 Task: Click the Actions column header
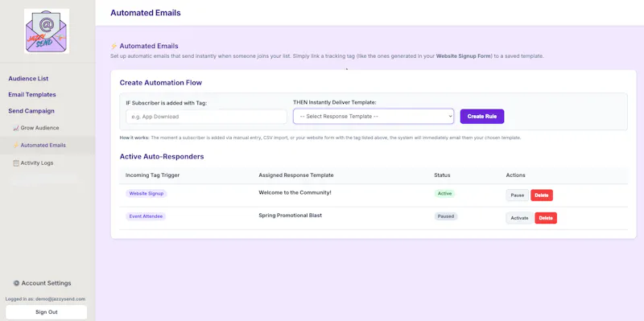click(515, 175)
